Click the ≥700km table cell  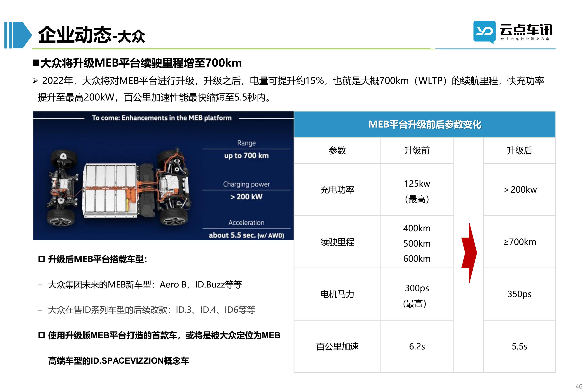[x=519, y=242]
